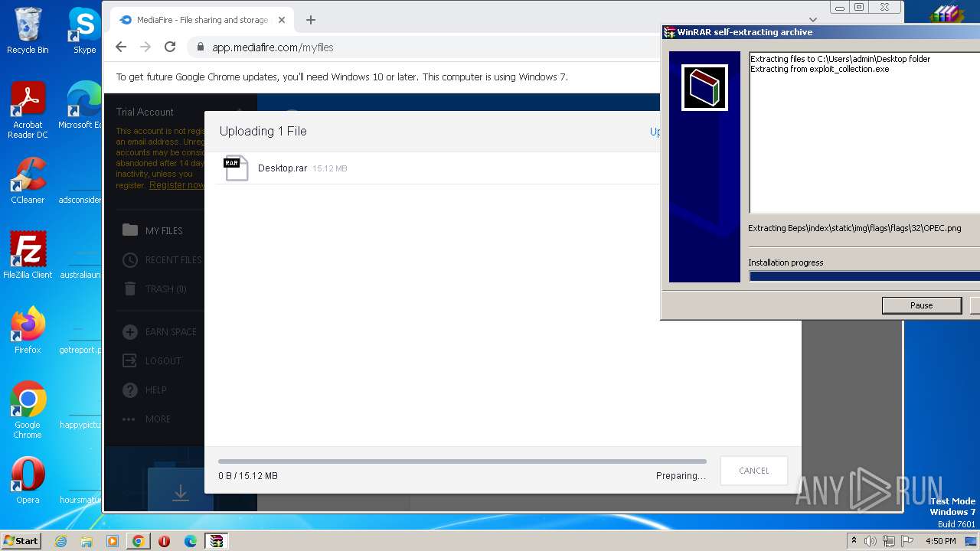The height and width of the screenshot is (551, 980).
Task: Click the Trial Account label
Action: [x=145, y=112]
